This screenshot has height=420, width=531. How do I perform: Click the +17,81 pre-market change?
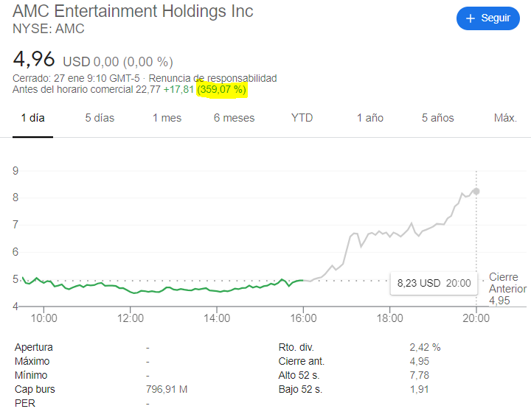pyautogui.click(x=178, y=90)
